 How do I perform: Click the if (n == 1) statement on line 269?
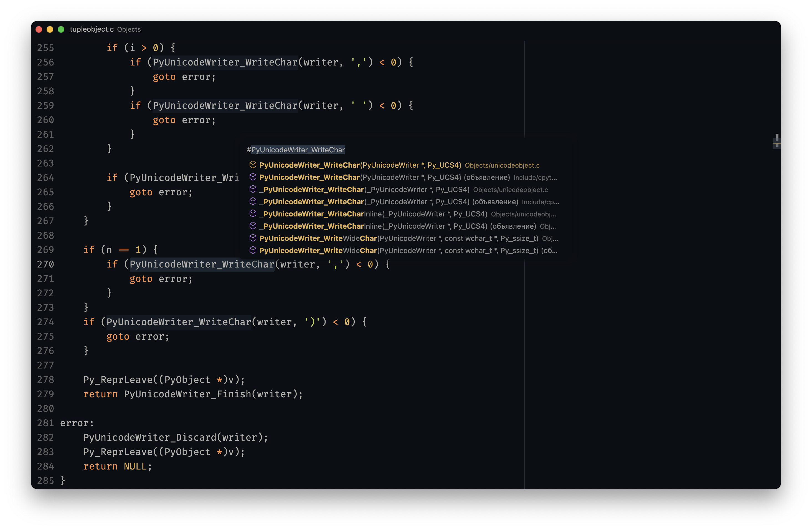coord(121,250)
